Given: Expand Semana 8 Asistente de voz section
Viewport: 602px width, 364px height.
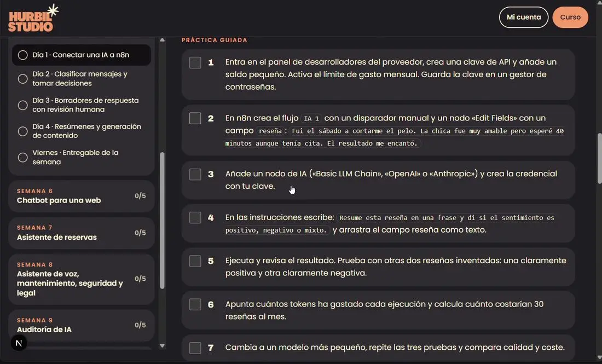Looking at the screenshot, I should point(82,279).
